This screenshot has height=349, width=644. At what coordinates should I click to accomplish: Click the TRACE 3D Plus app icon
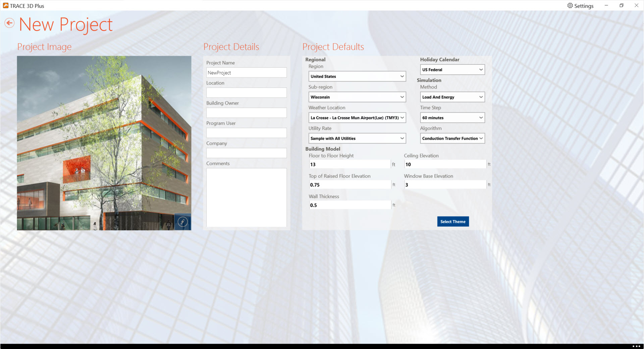point(5,6)
